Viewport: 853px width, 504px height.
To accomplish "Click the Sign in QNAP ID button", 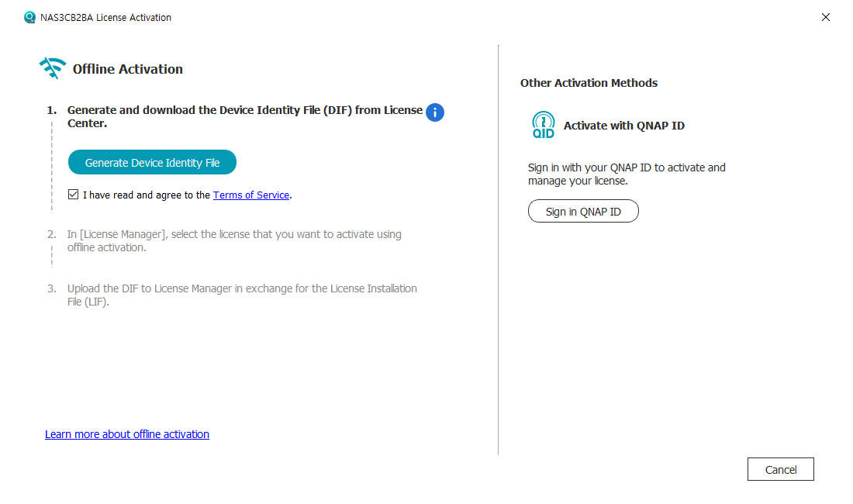I will click(x=583, y=211).
